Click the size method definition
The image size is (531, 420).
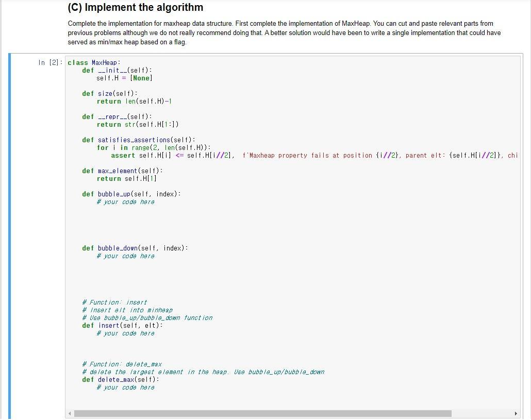[110, 93]
